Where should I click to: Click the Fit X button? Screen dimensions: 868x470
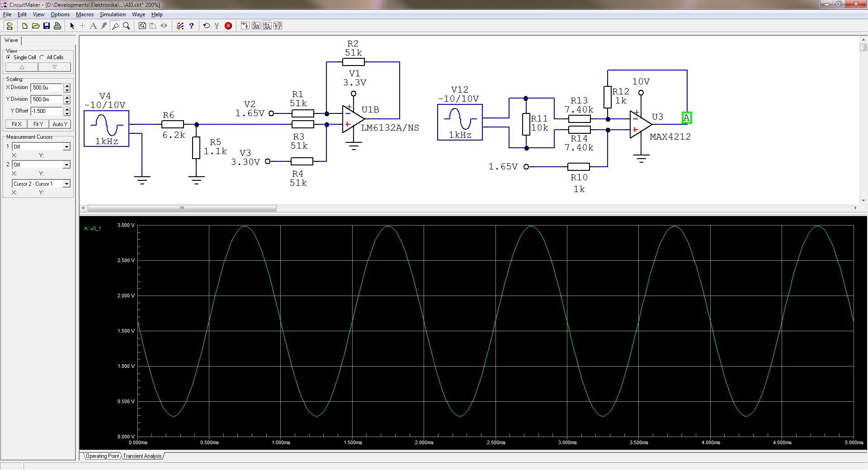pos(17,124)
